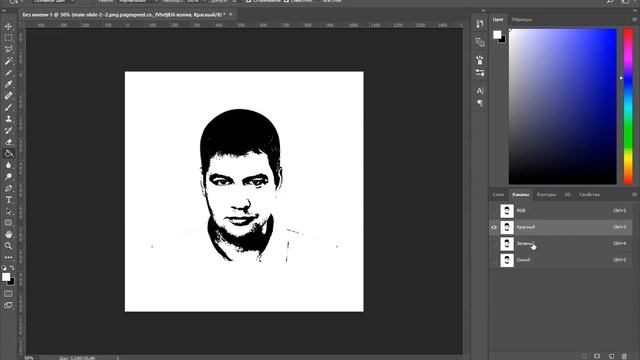Screen dimensions: 640x360
Task: Hide the Красный channel eye
Action: [x=494, y=227]
